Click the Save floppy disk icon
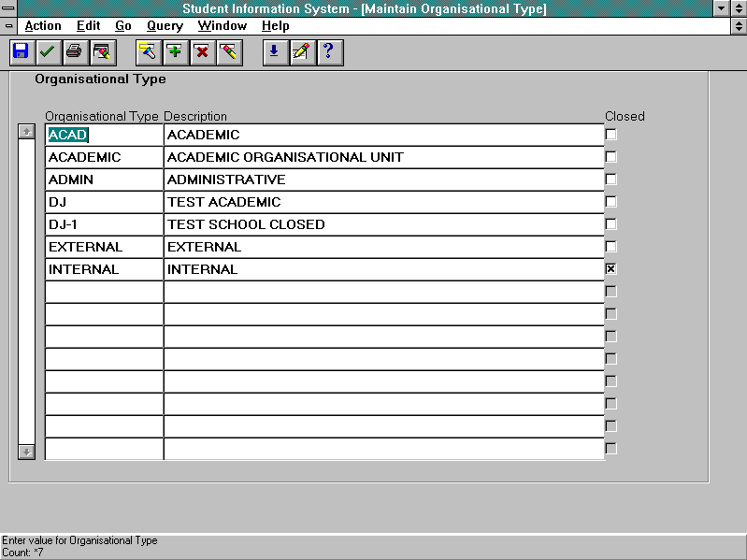 21,52
